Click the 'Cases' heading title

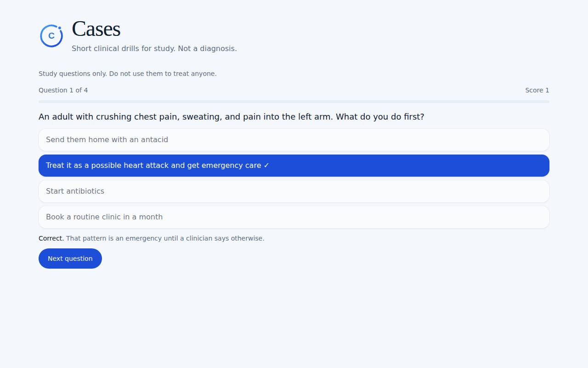(96, 29)
